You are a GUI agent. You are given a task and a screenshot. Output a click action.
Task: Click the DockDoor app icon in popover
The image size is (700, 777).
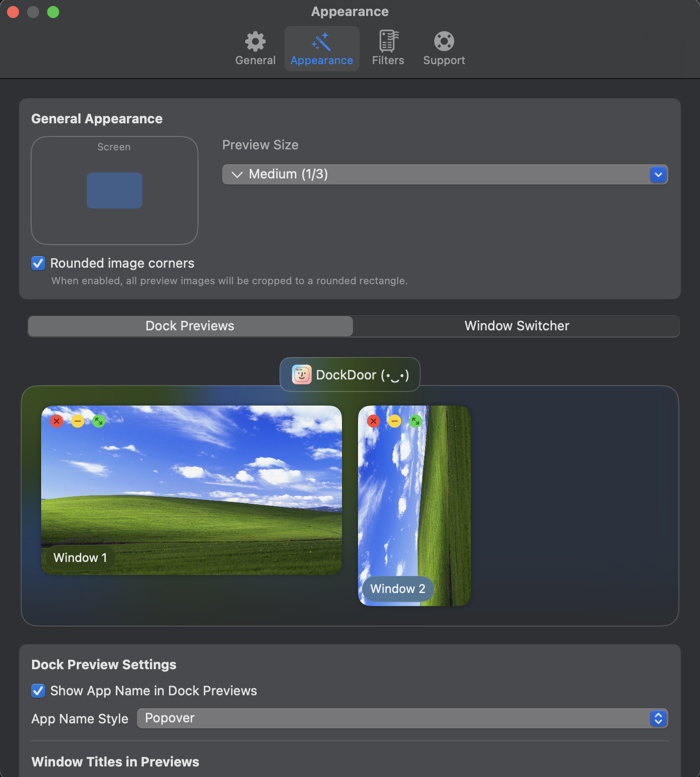[302, 374]
